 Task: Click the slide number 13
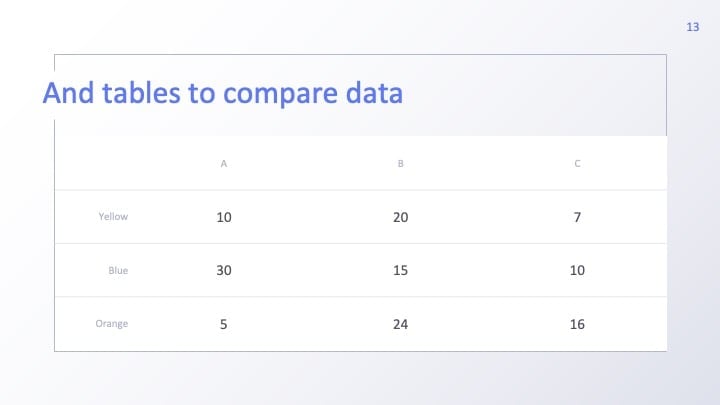[692, 27]
